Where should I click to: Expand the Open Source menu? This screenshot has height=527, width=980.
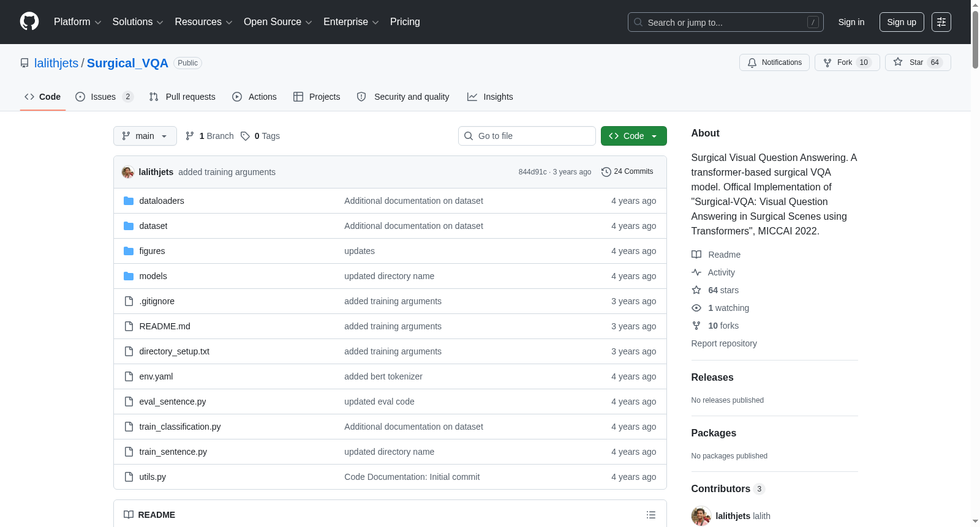pos(278,22)
